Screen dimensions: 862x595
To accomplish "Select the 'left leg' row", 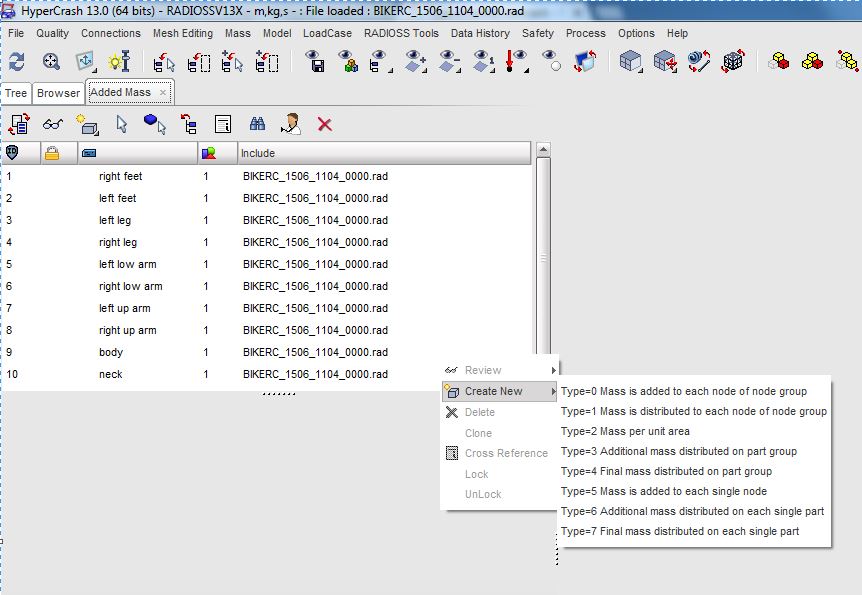I will tap(267, 220).
